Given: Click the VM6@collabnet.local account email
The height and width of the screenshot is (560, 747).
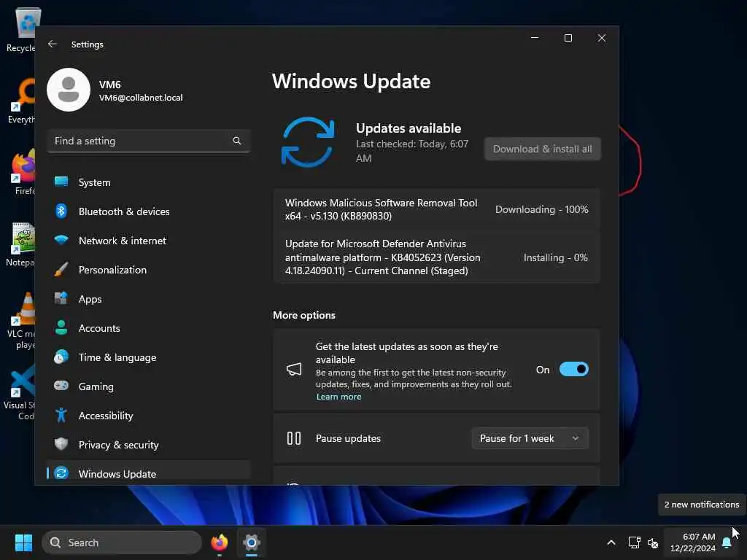Looking at the screenshot, I should pyautogui.click(x=141, y=98).
